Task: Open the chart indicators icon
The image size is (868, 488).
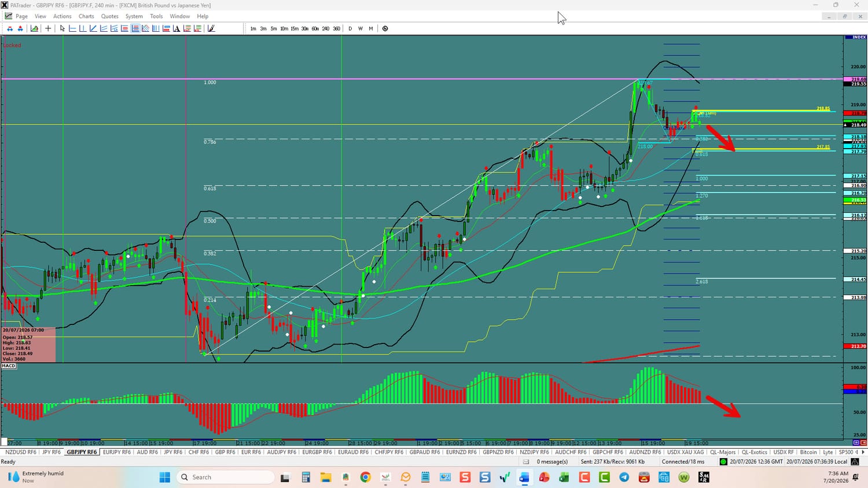Action: [35, 28]
